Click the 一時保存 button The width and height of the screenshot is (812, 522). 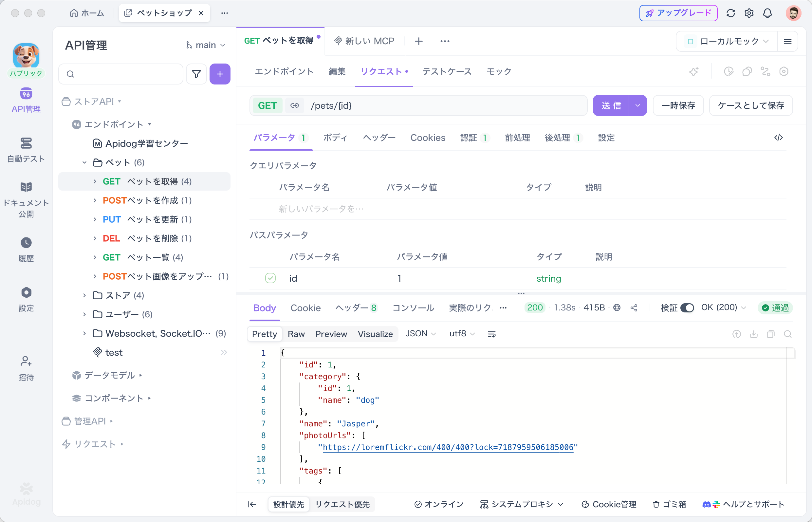(678, 105)
